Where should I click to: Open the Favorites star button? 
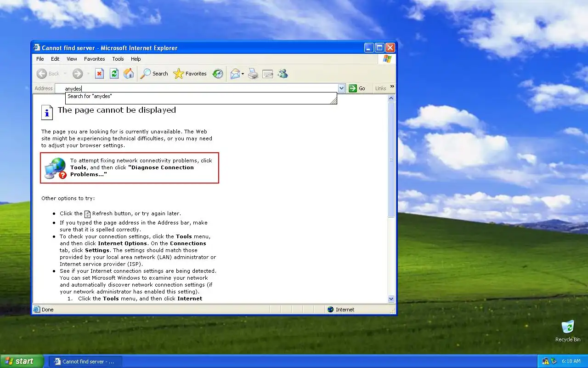pos(190,74)
